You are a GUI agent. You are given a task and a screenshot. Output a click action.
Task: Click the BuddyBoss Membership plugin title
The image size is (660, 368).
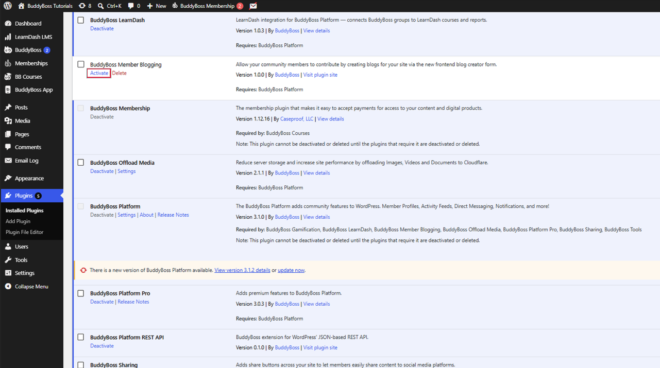(x=120, y=108)
